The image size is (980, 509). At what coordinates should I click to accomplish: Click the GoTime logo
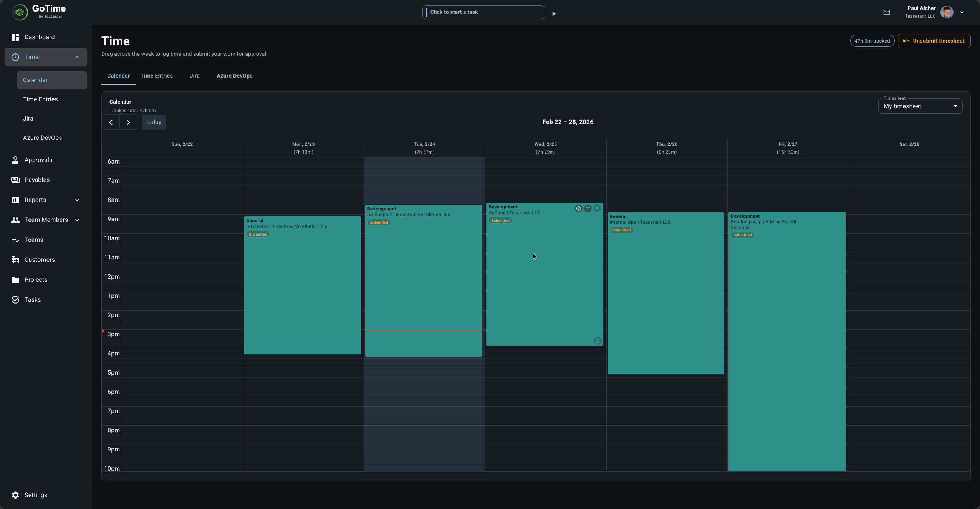click(x=38, y=12)
